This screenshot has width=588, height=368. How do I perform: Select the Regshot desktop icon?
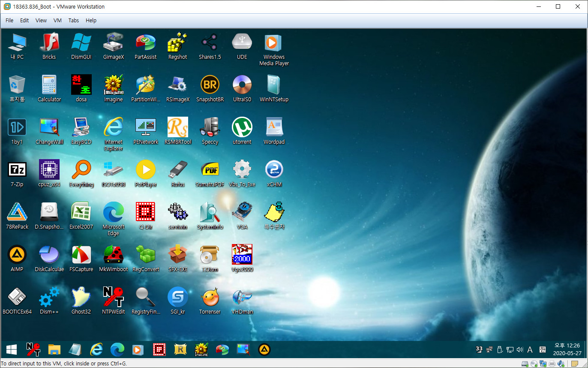pos(178,46)
